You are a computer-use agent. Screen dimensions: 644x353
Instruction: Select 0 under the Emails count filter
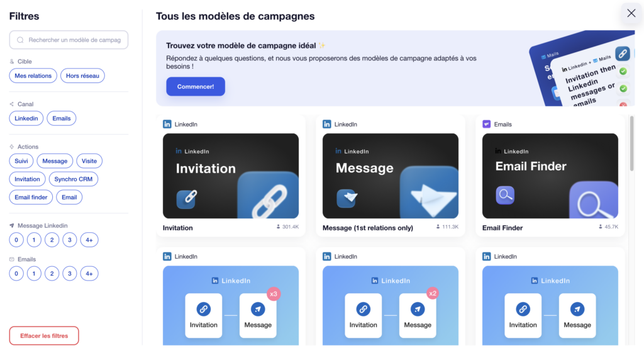coord(16,274)
